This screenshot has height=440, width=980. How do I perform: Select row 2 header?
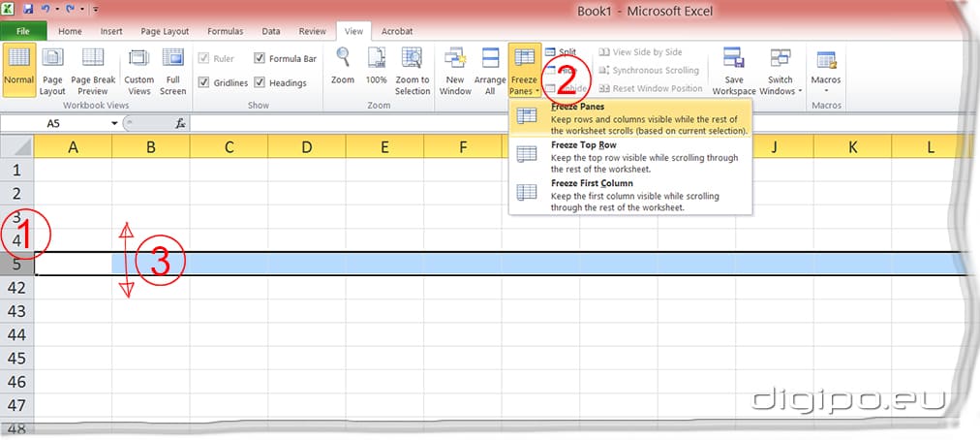pos(16,193)
